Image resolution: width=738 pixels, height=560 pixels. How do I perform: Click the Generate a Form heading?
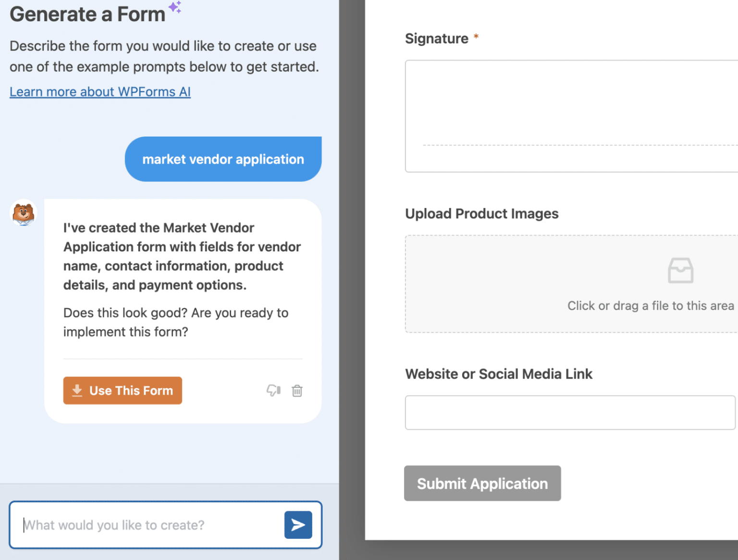[x=87, y=14]
